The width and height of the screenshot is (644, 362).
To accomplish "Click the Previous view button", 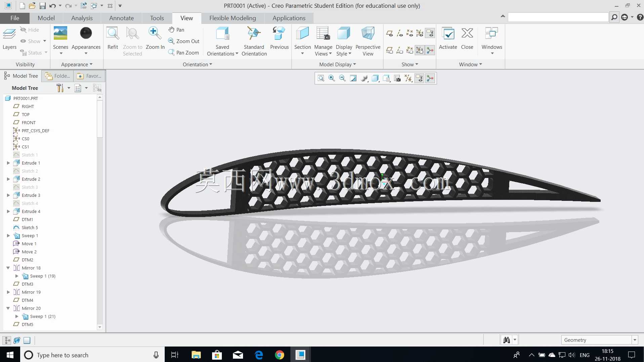I will pyautogui.click(x=279, y=38).
